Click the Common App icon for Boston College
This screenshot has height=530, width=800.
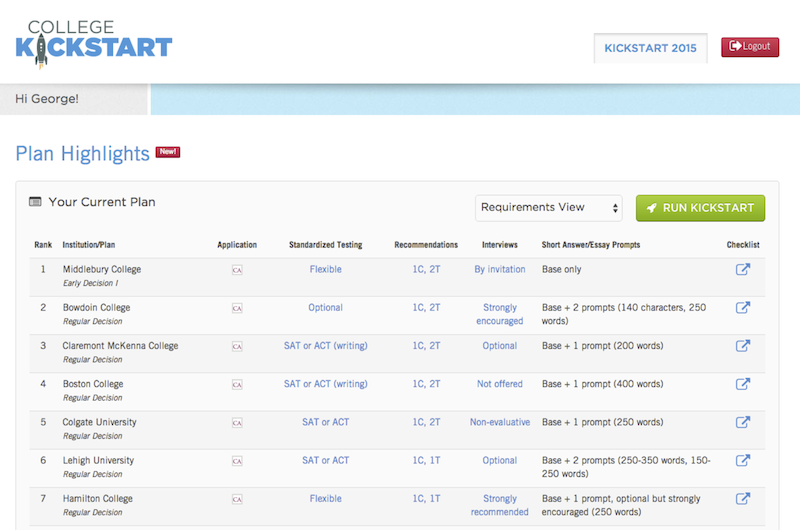click(x=237, y=385)
